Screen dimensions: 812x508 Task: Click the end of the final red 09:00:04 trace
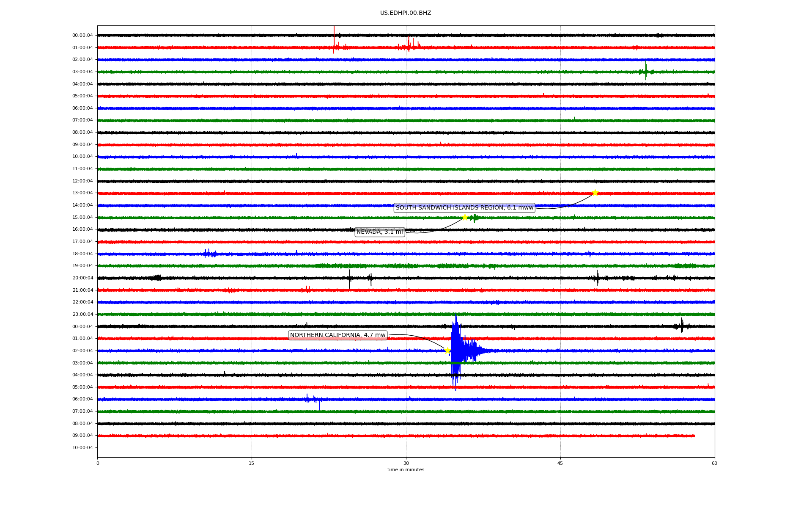pyautogui.click(x=694, y=436)
